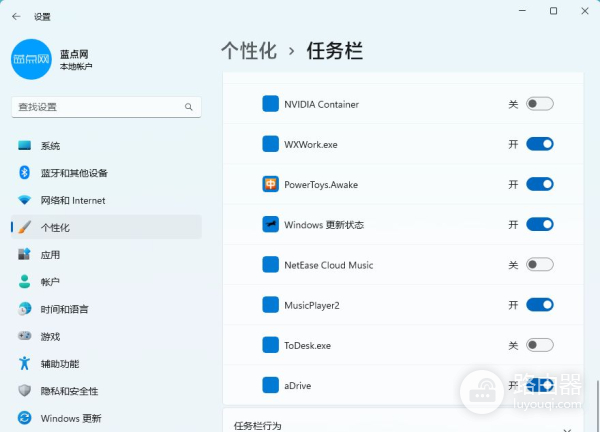This screenshot has width=600, height=432.
Task: Click the Windows 更新 sync icon
Action: point(24,418)
